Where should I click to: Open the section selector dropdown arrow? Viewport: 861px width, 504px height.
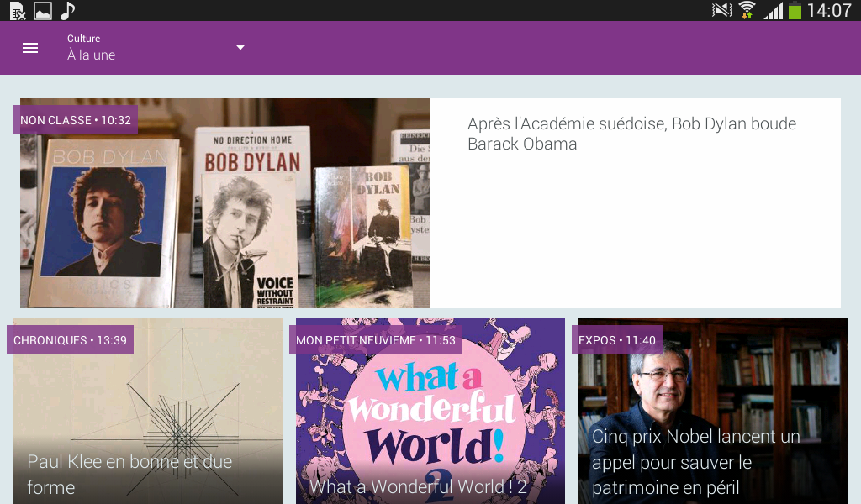tap(240, 48)
